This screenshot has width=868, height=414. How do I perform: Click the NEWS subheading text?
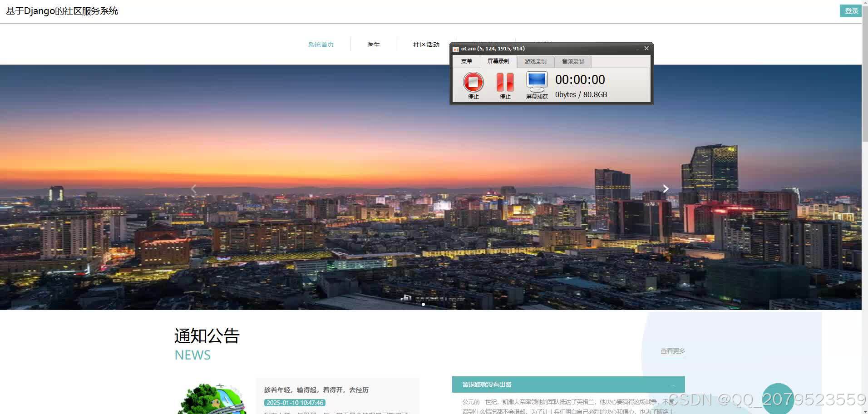pyautogui.click(x=192, y=355)
